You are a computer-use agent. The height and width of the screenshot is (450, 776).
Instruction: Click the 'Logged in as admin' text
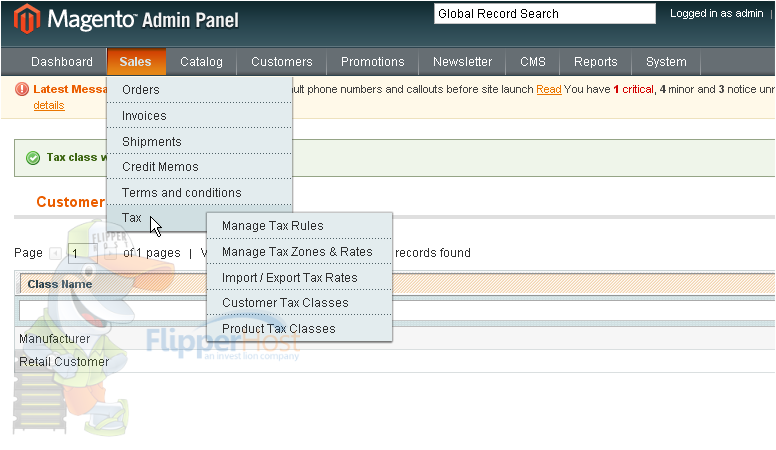point(717,13)
